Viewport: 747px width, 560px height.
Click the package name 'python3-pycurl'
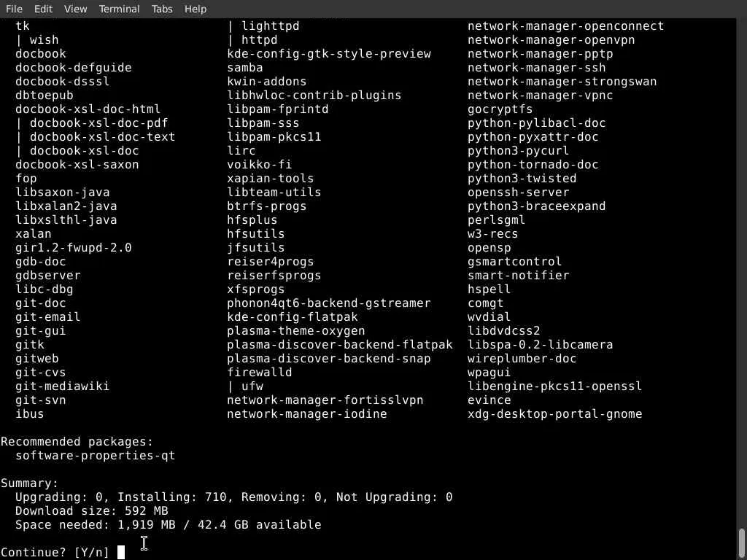pyautogui.click(x=519, y=151)
